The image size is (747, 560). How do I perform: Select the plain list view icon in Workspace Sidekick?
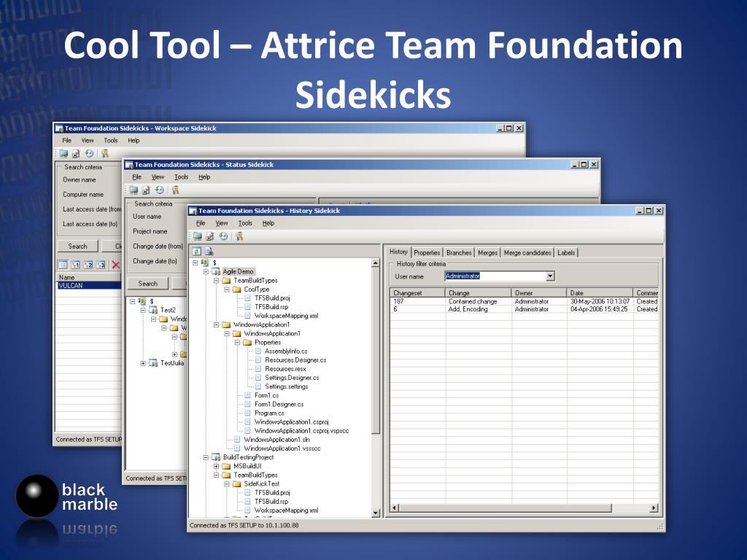pyautogui.click(x=63, y=265)
